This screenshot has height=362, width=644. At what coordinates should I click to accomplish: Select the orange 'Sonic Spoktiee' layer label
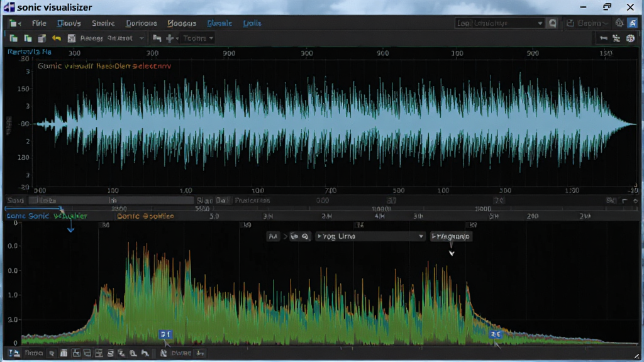[145, 216]
